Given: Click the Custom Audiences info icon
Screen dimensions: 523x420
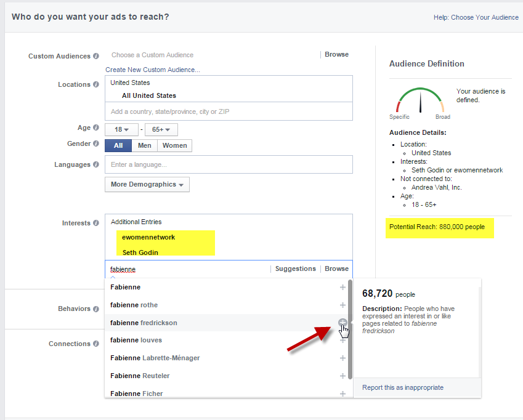Looking at the screenshot, I should tap(96, 56).
